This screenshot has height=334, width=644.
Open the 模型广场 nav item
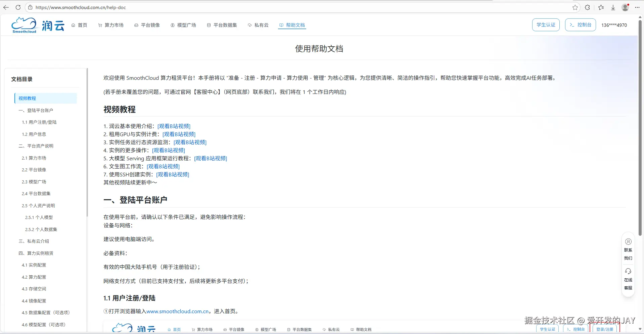pyautogui.click(x=183, y=25)
